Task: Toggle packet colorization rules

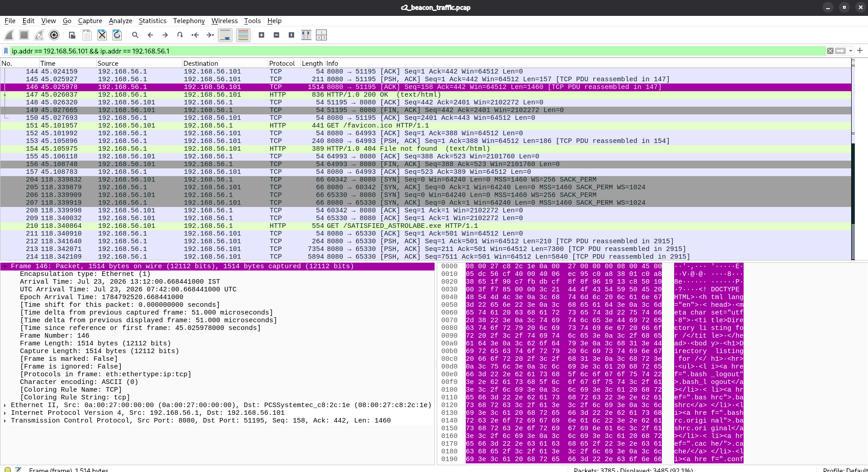Action: pos(243,35)
